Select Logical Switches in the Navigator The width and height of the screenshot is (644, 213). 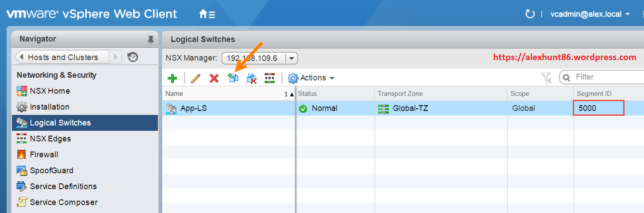pyautogui.click(x=85, y=123)
